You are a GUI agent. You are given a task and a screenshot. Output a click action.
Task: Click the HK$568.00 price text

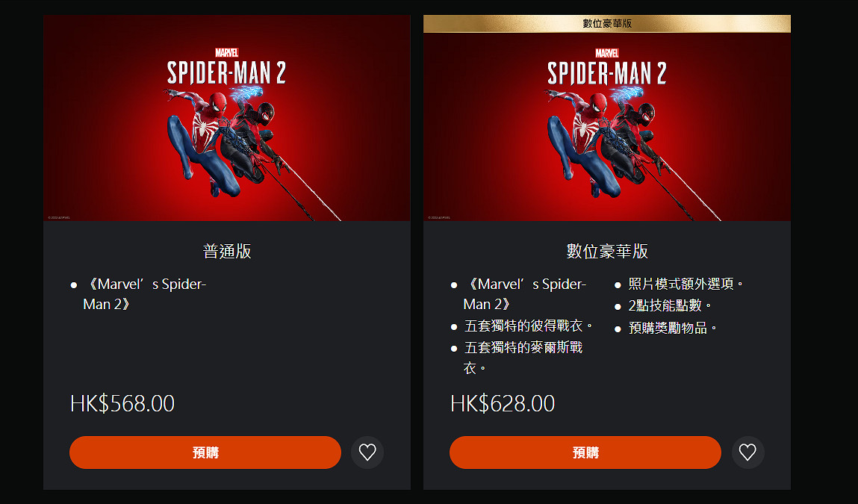coord(122,404)
